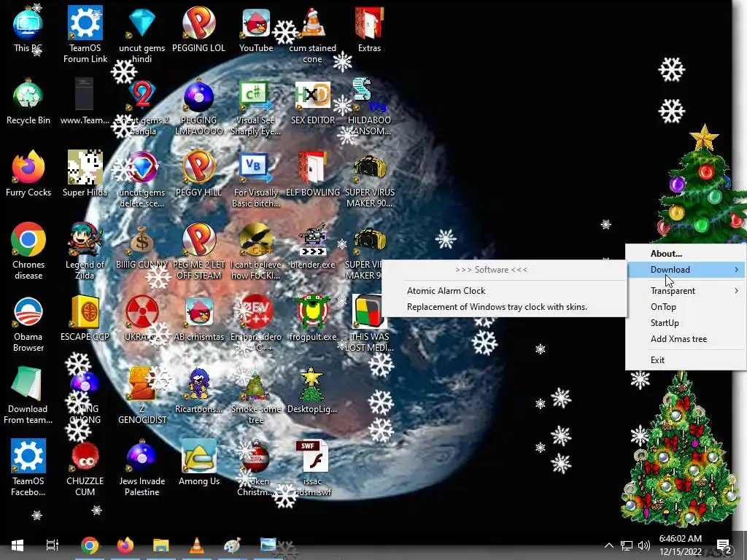This screenshot has width=747, height=560.
Task: Select the HILDABOO RANSOM... script icon
Action: [369, 107]
